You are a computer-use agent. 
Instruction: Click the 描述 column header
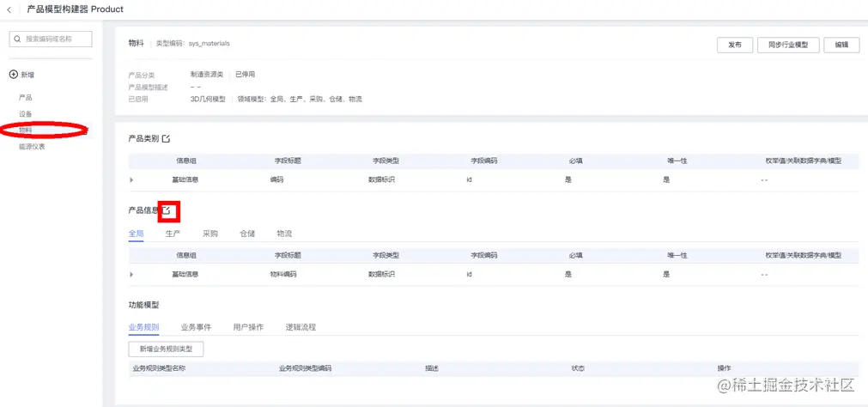click(432, 368)
